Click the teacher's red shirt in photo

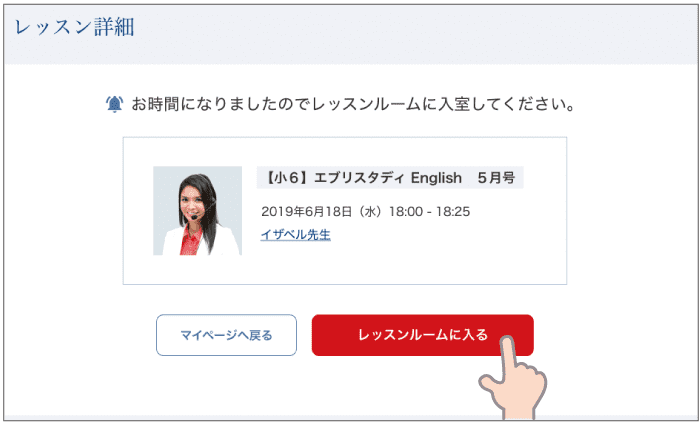[x=190, y=241]
